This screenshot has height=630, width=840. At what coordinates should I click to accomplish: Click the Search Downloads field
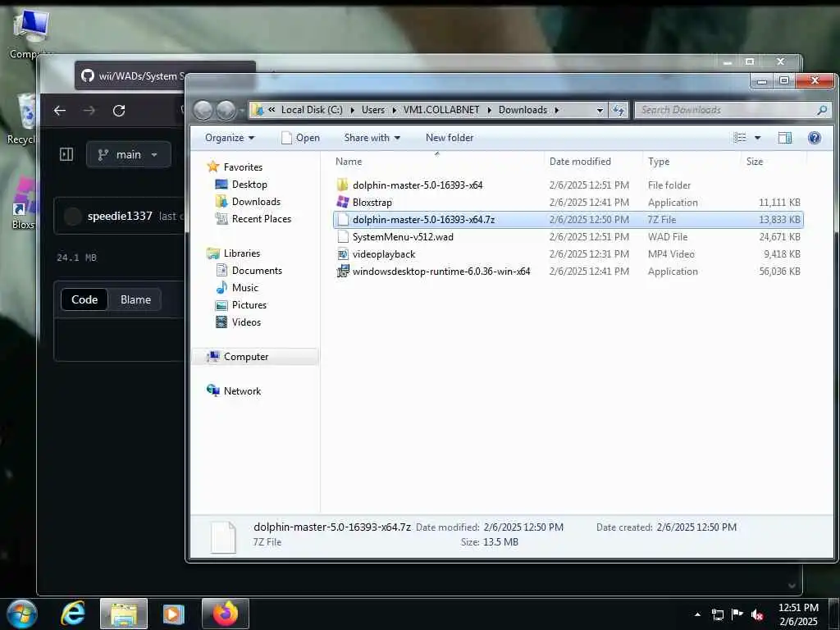point(732,110)
